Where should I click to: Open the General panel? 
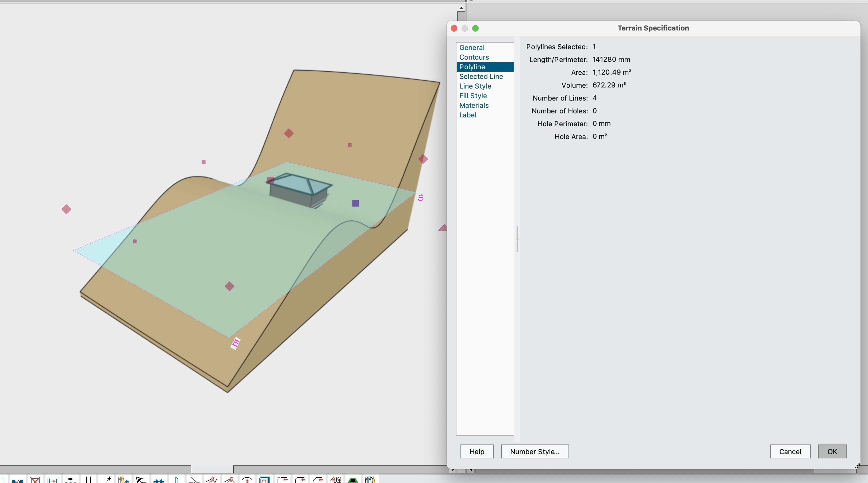point(472,48)
